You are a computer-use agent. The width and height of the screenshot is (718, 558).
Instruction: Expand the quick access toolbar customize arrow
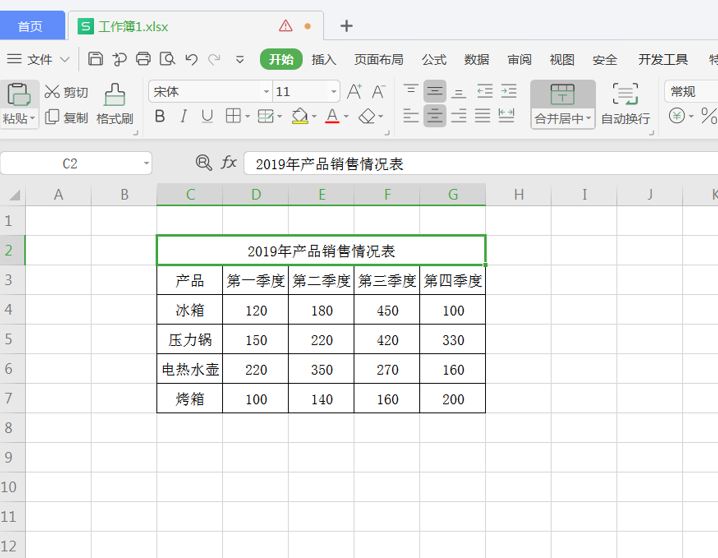click(x=239, y=60)
